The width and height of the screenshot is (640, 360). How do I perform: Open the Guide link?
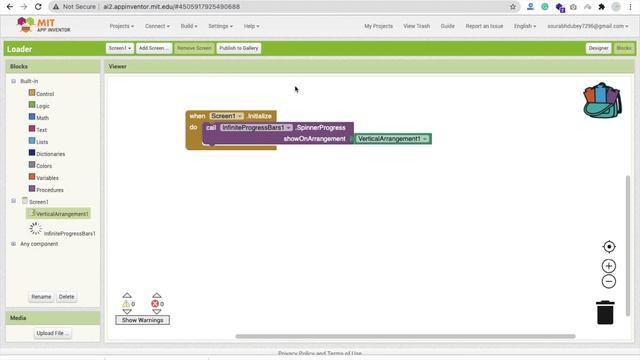[447, 26]
